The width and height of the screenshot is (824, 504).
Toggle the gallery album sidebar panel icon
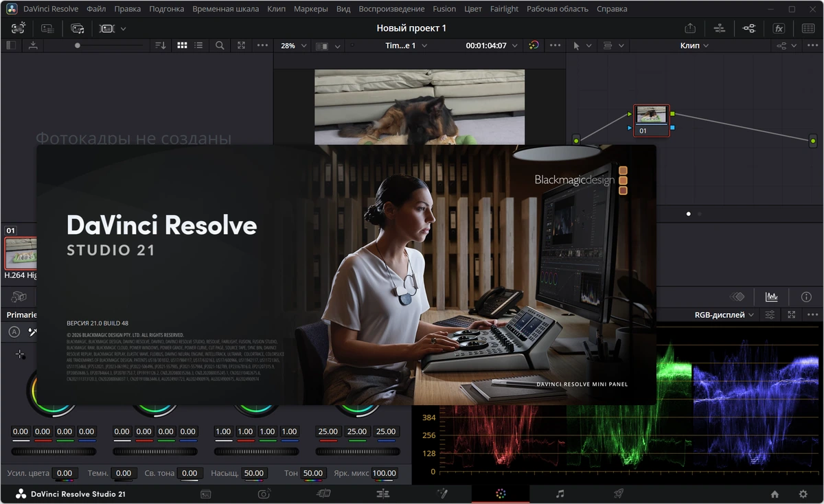[11, 45]
